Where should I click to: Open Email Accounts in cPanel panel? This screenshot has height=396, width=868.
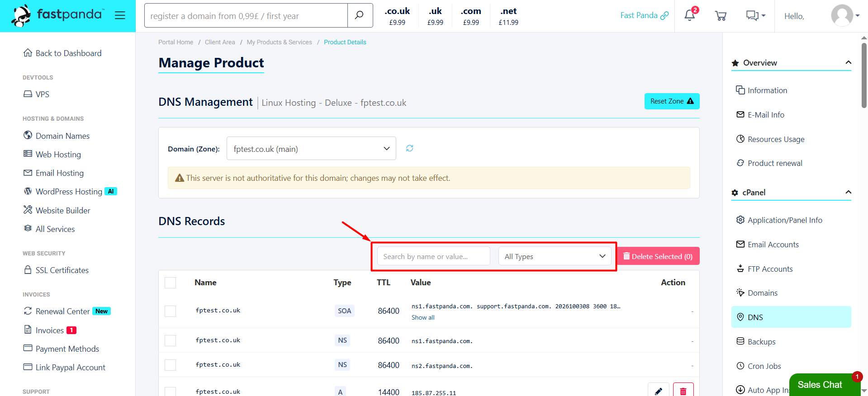pyautogui.click(x=768, y=245)
